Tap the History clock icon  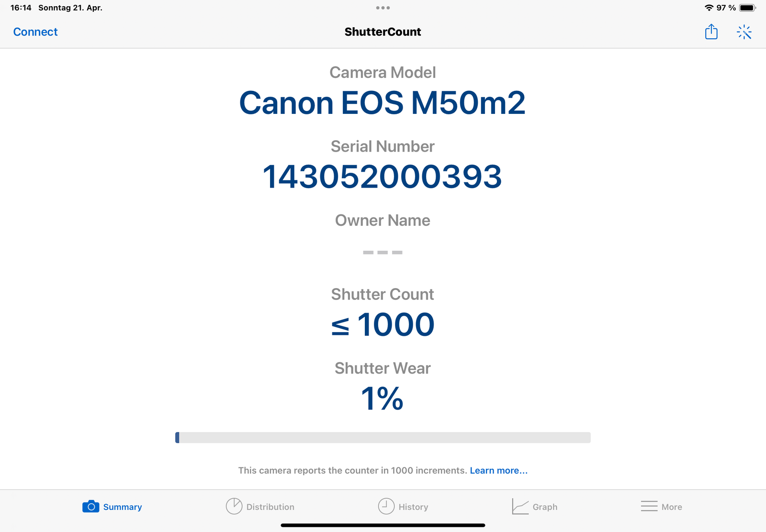[x=386, y=506]
